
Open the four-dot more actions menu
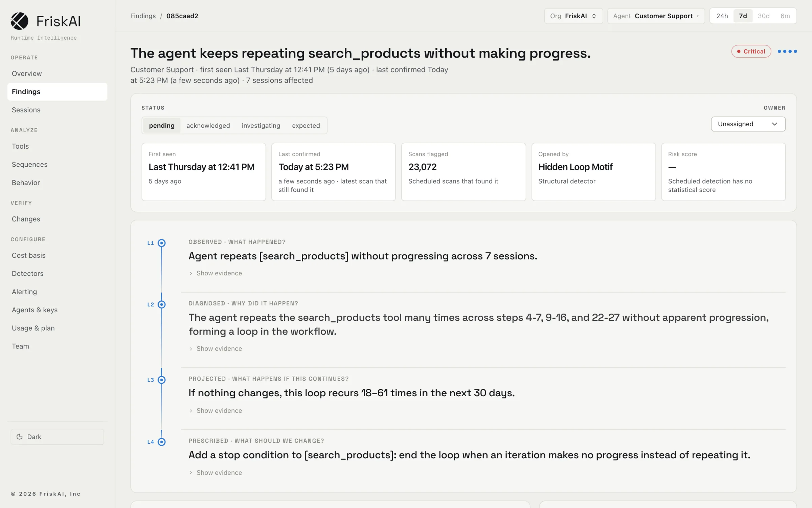coord(787,51)
